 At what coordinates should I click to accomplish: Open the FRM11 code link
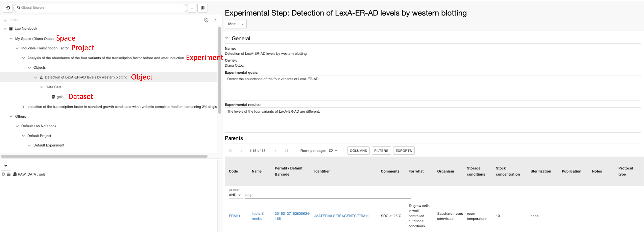(x=234, y=216)
